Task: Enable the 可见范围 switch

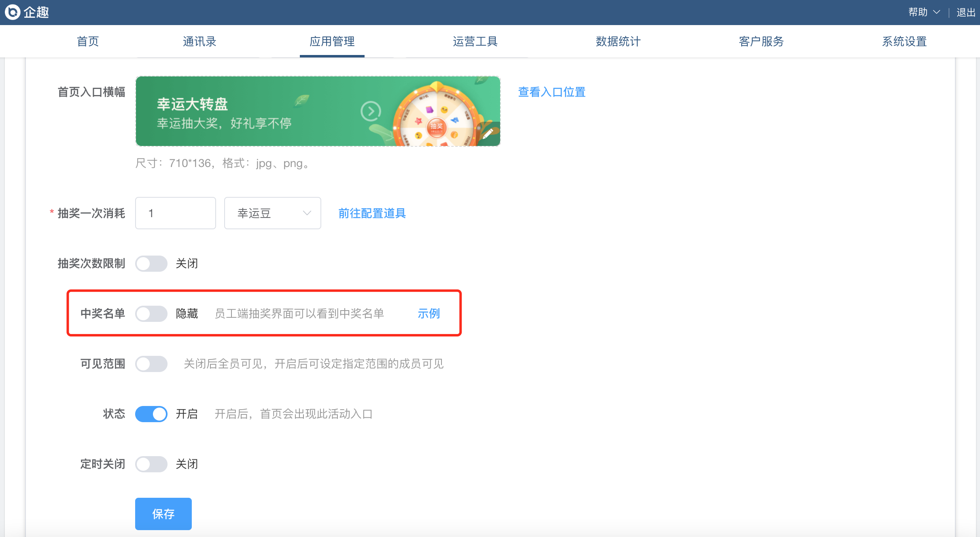Action: pos(151,364)
